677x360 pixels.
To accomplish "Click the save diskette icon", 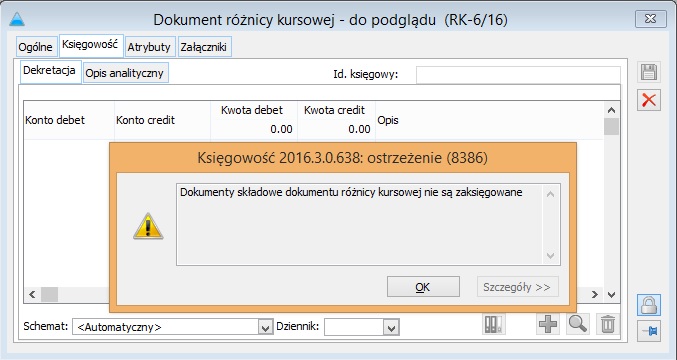I will tap(649, 72).
